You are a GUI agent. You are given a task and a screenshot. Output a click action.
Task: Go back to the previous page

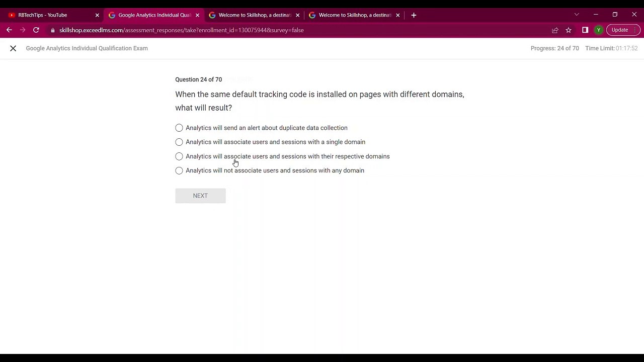click(9, 30)
